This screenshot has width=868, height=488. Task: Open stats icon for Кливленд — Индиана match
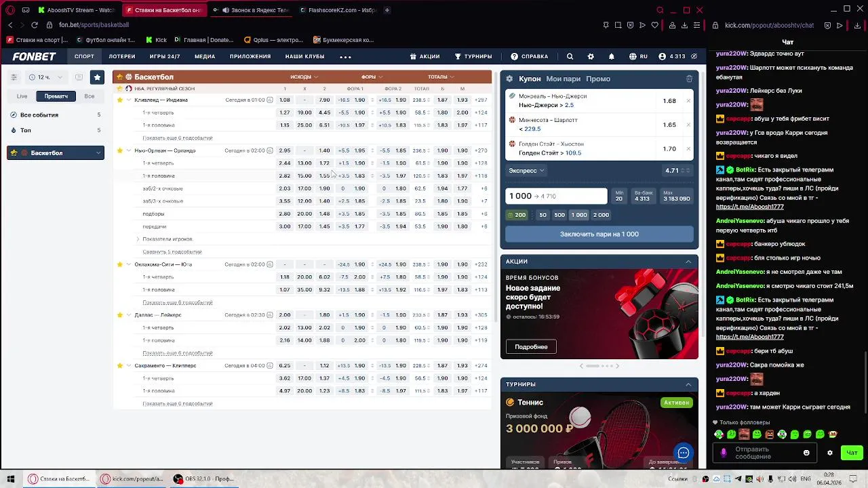[270, 100]
